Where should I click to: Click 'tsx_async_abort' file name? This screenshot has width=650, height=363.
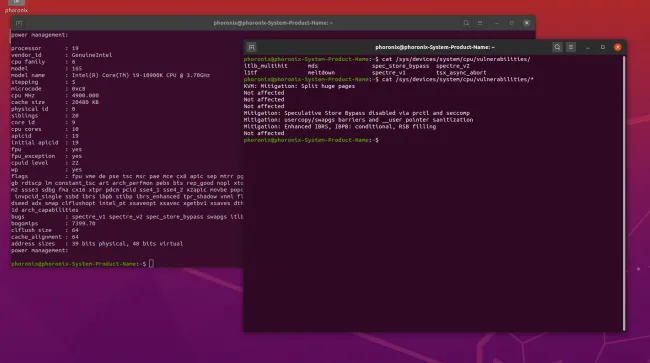(x=461, y=73)
